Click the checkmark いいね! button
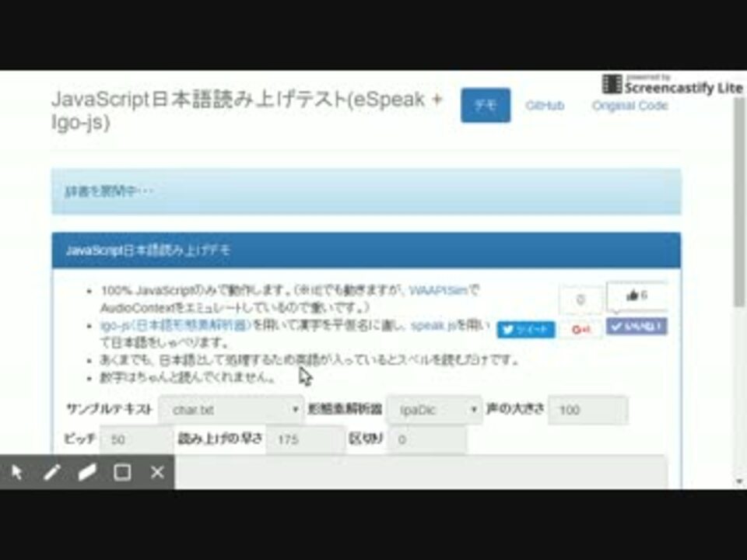This screenshot has width=747, height=560. 635,327
